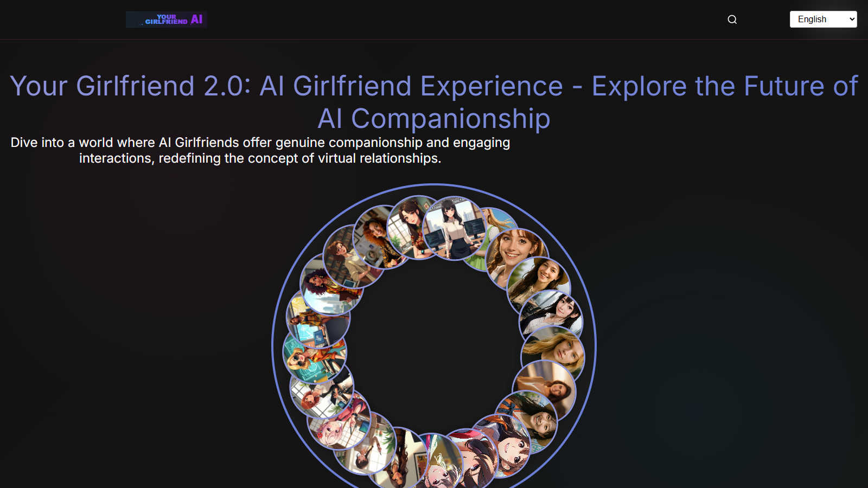868x488 pixels.
Task: Click the page headline about AI Companionship
Action: point(434,102)
